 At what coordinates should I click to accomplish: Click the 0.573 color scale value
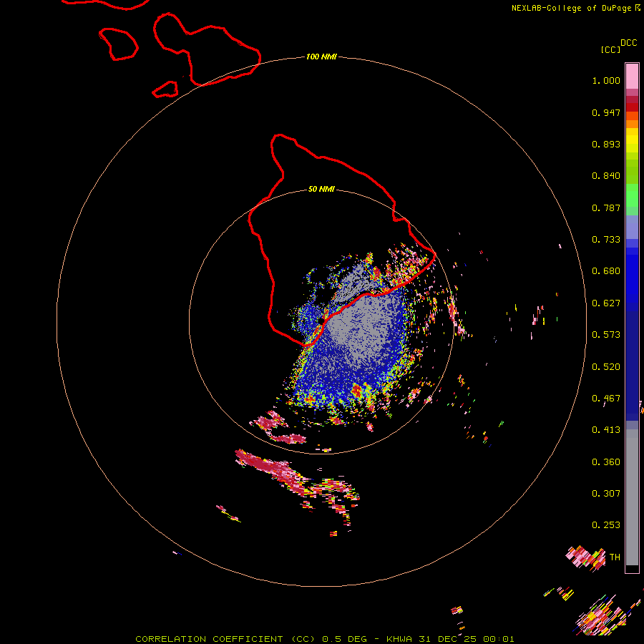point(606,335)
